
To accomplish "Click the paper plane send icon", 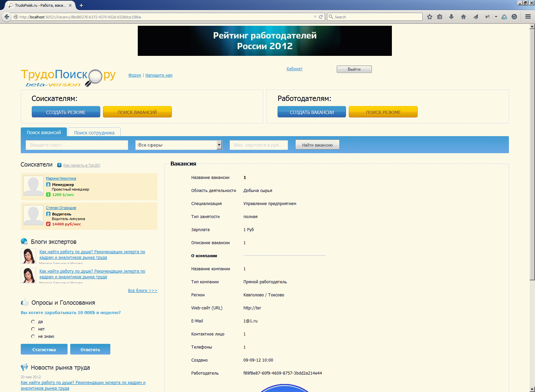I will point(476,17).
